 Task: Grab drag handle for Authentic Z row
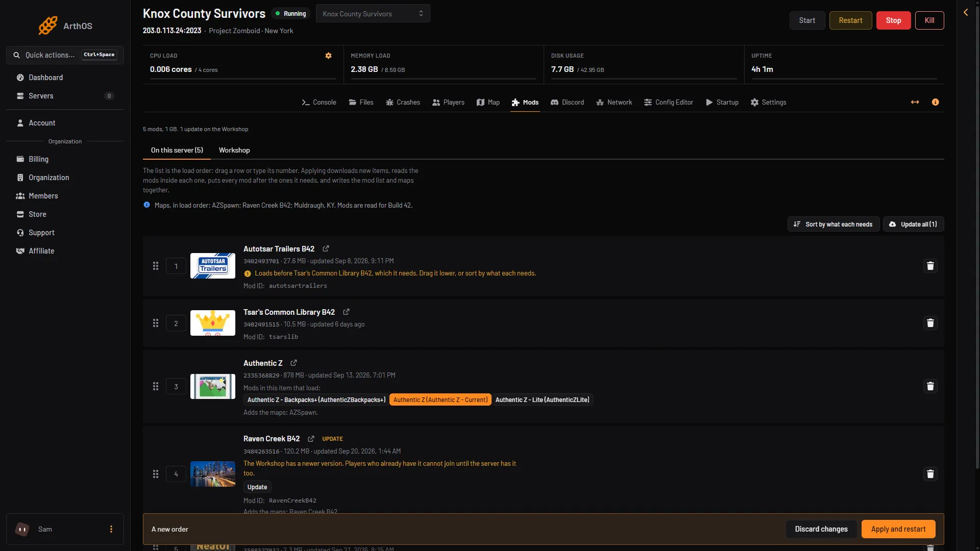point(156,386)
